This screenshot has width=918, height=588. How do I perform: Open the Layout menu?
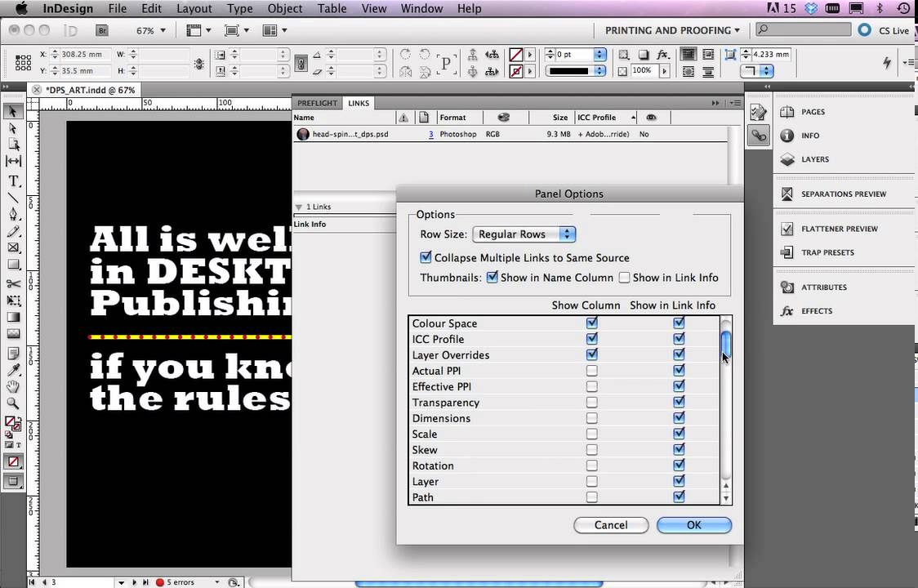tap(194, 9)
